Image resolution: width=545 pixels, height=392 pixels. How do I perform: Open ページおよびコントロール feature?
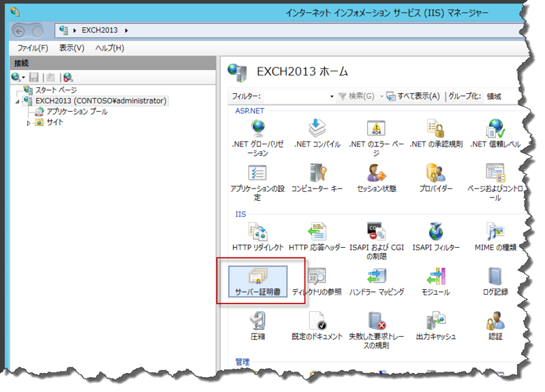click(495, 182)
